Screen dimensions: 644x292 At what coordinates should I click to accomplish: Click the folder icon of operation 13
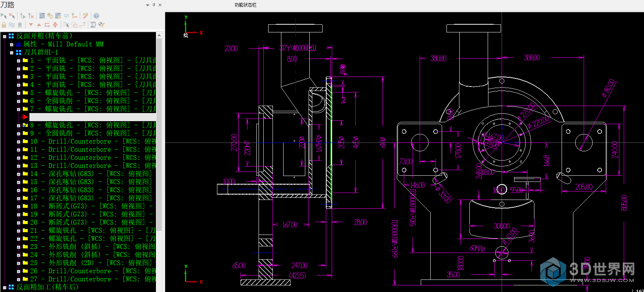pos(25,166)
